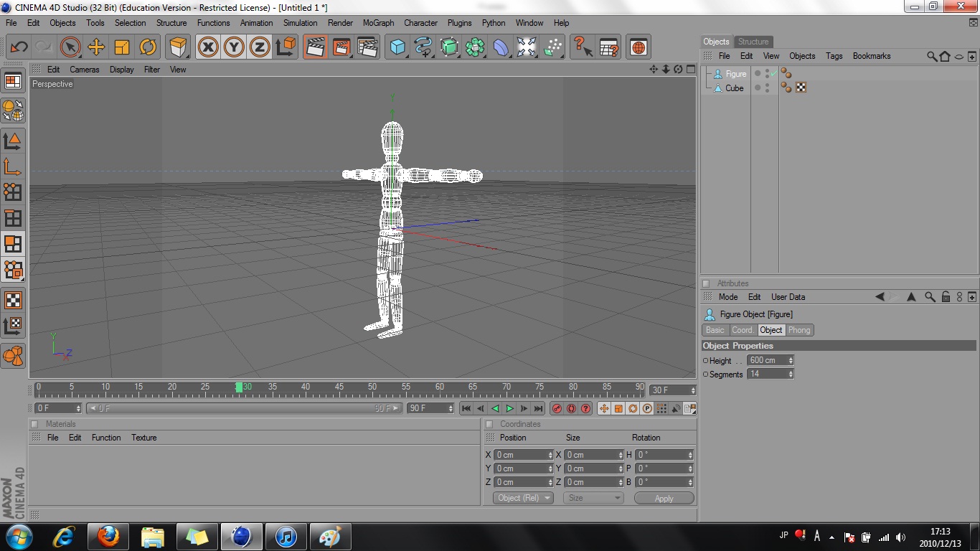Click the Undo arrow icon
The height and width of the screenshot is (551, 980).
tap(19, 47)
